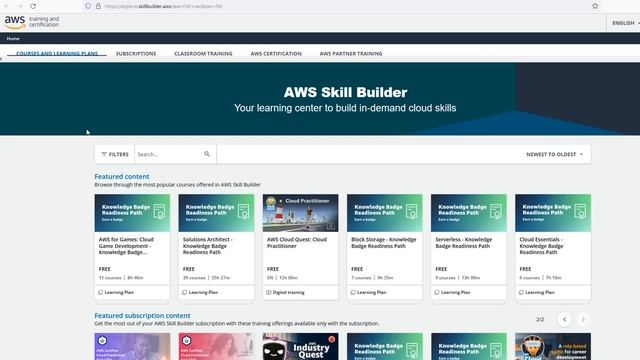Click the Block Storage badge thumbnail
This screenshot has height=360, width=640.
(384, 213)
